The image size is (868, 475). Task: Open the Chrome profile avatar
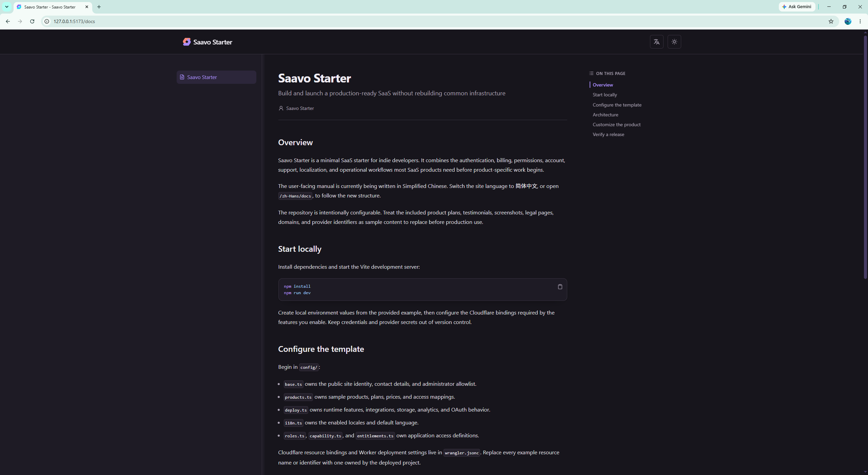848,21
